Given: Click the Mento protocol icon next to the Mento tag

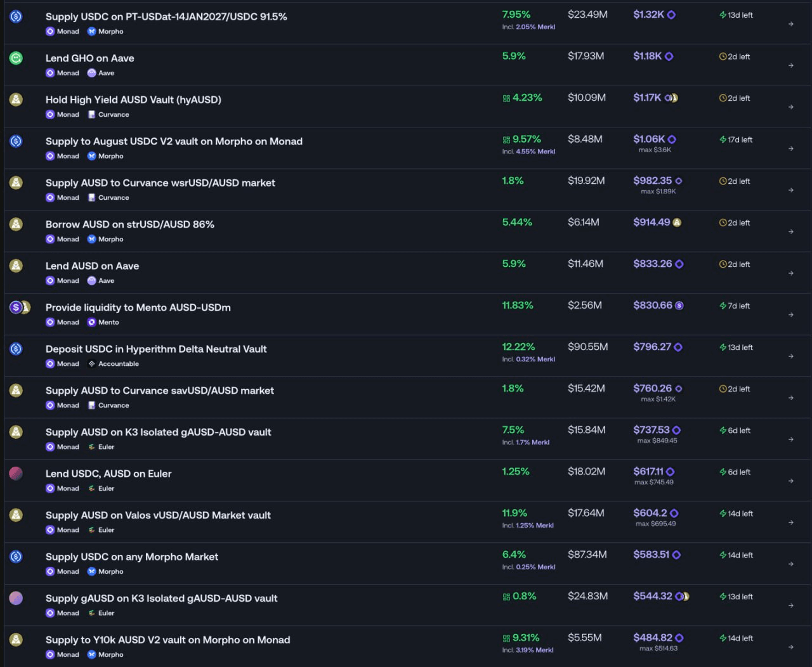Looking at the screenshot, I should 91,322.
